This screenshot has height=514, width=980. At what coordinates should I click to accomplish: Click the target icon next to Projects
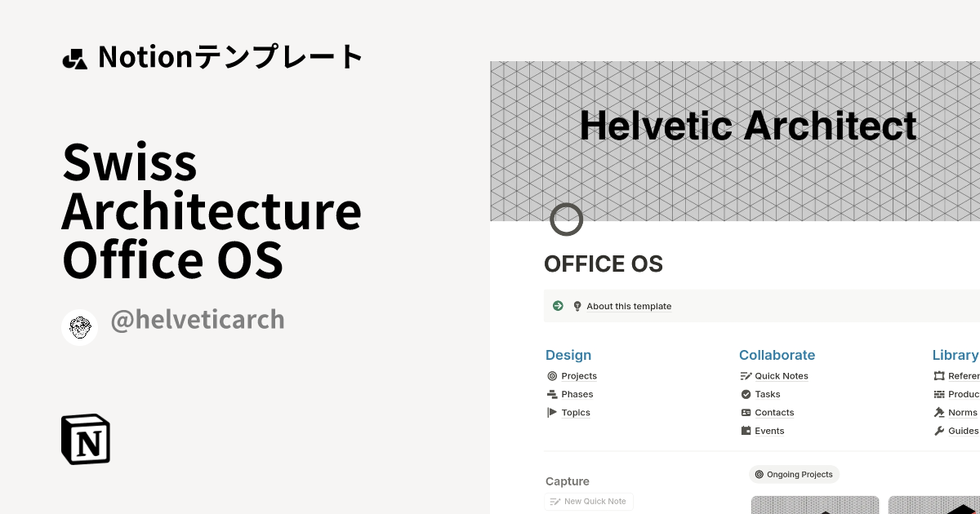(552, 376)
